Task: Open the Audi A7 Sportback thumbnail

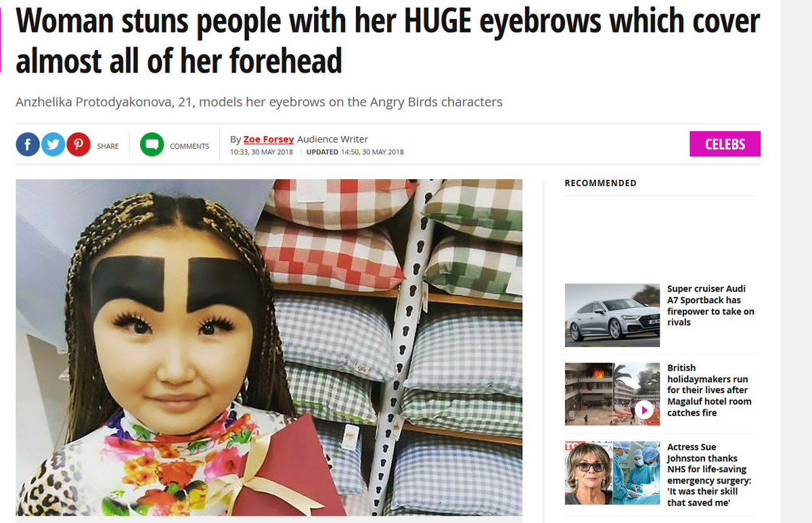Action: pos(612,315)
